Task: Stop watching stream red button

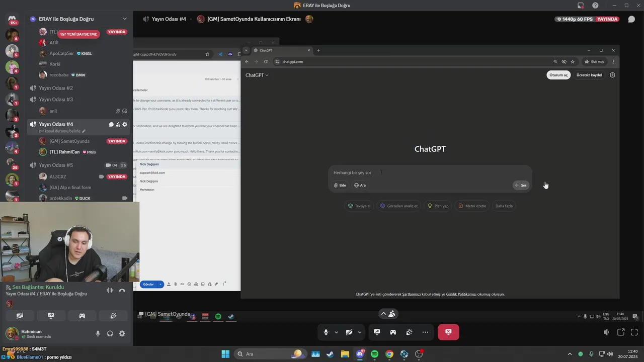Action: tap(448, 332)
